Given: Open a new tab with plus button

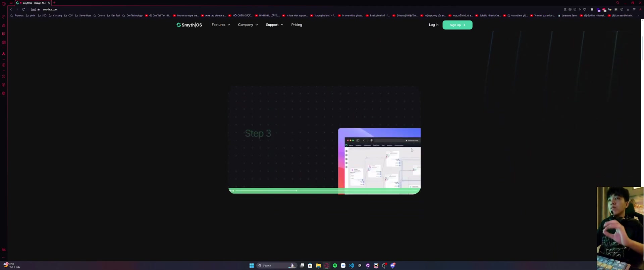Looking at the screenshot, I should [54, 3].
